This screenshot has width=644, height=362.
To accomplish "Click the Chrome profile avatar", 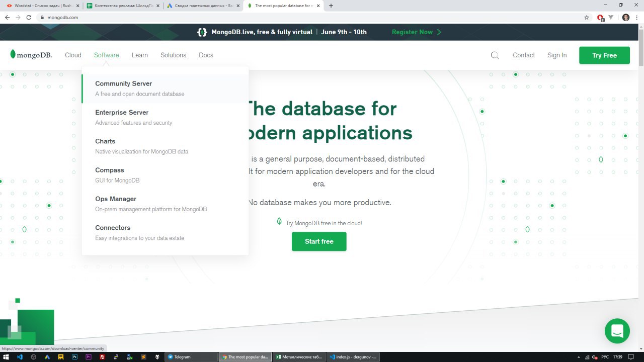I will 626,17.
